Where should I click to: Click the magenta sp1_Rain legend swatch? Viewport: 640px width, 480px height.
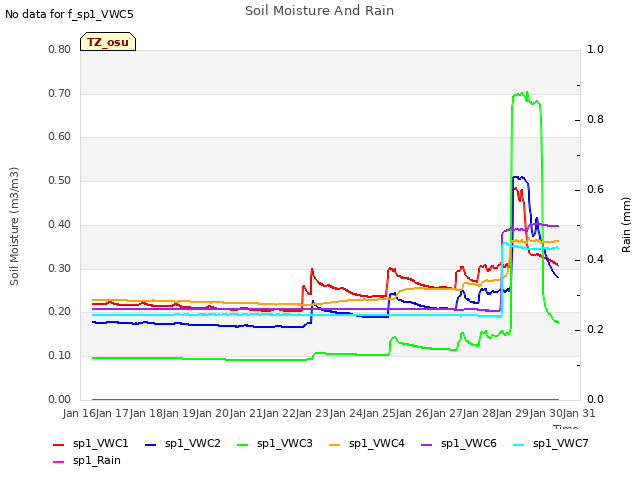pyautogui.click(x=59, y=462)
